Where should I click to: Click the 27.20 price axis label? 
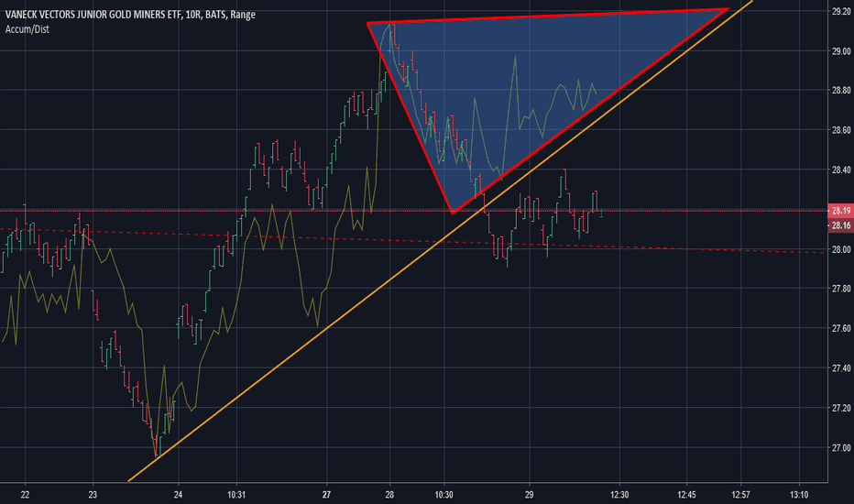click(841, 408)
